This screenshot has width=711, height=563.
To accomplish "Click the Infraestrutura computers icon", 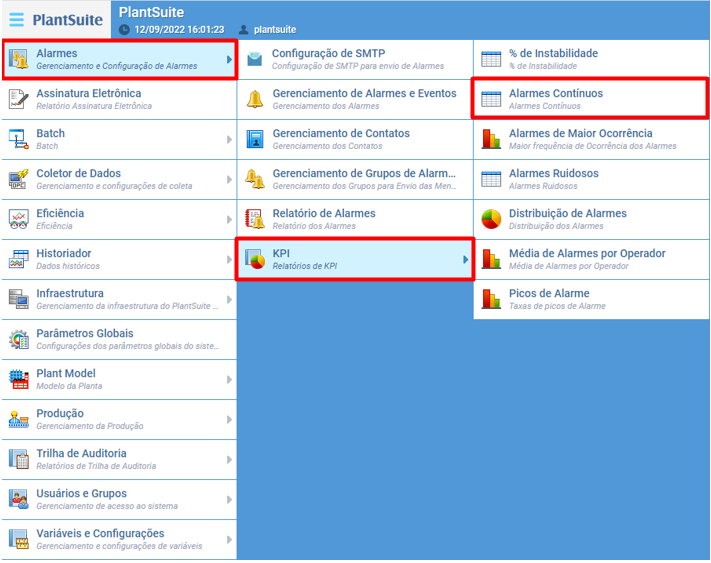I will [x=19, y=299].
